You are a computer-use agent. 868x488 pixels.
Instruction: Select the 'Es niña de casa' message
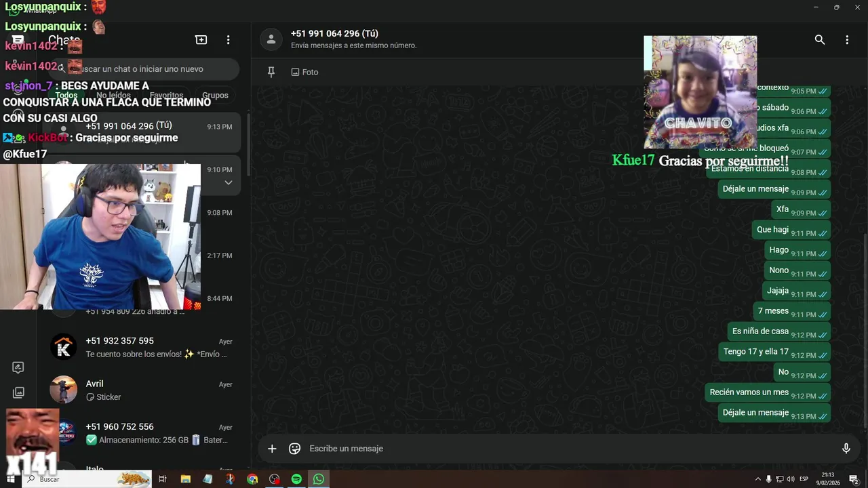779,332
